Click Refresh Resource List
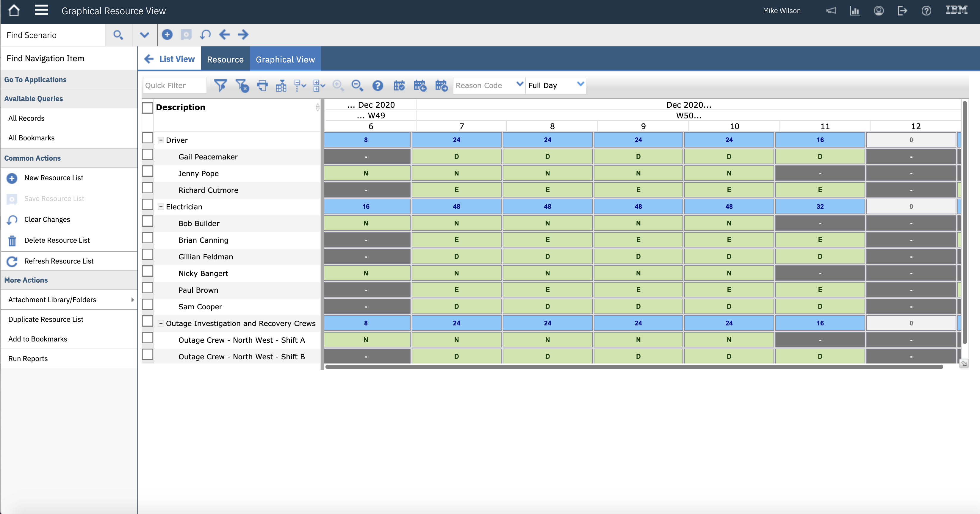980x514 pixels. [x=59, y=261]
